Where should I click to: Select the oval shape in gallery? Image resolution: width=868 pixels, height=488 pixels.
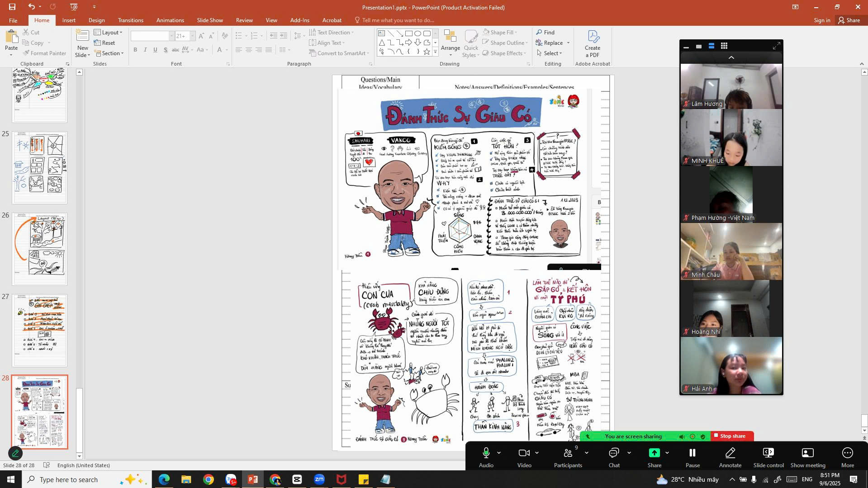(x=417, y=33)
